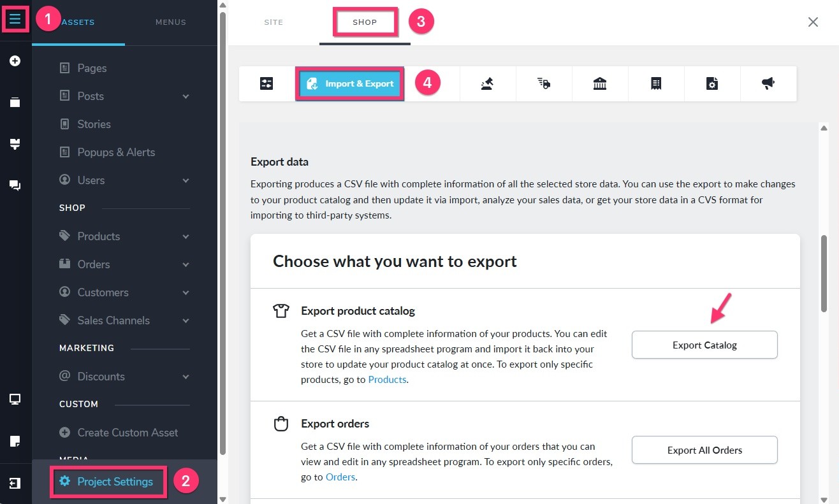Screen dimensions: 839x504
Task: Click the Export All Orders button
Action: click(x=704, y=450)
